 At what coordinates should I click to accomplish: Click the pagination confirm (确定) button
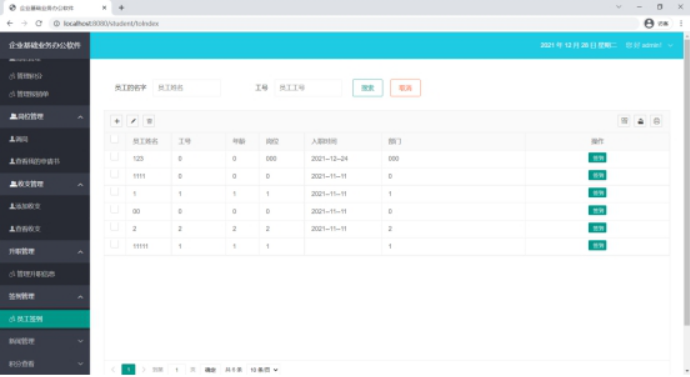(210, 370)
